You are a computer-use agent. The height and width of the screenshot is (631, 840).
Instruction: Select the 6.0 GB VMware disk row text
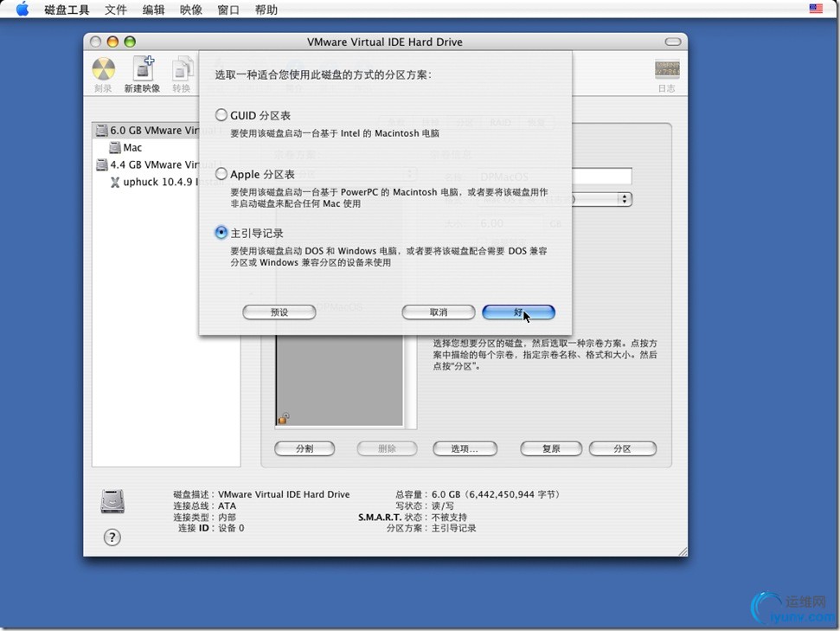click(x=154, y=131)
